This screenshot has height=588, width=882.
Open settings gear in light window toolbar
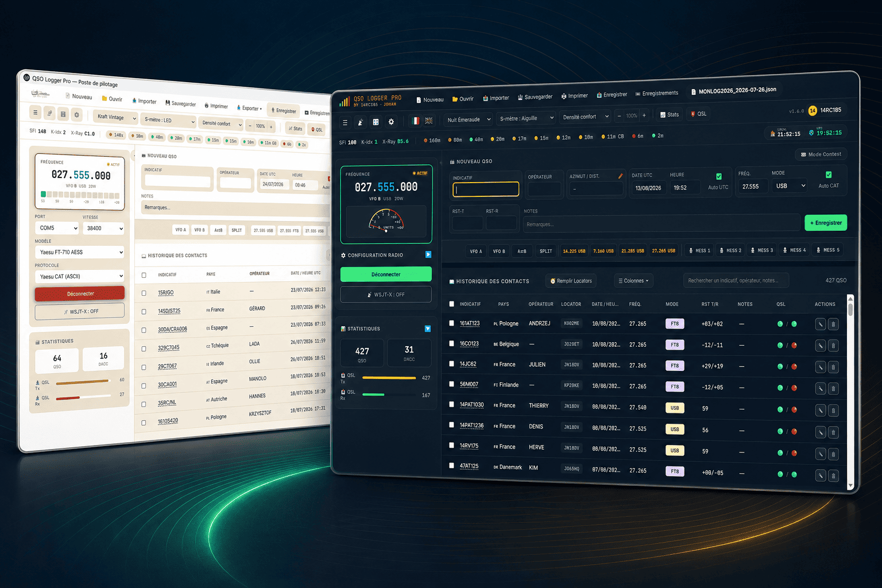[77, 114]
